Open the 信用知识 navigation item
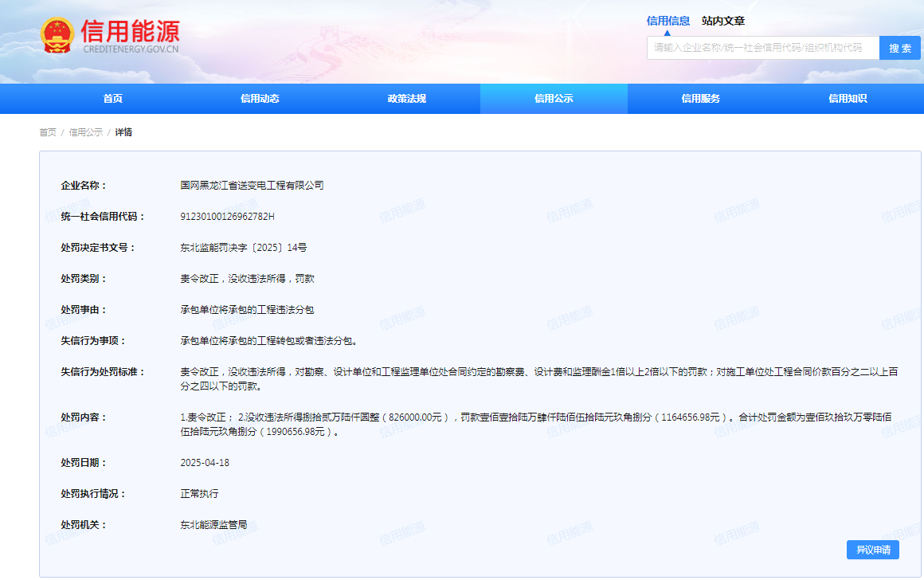Image resolution: width=924 pixels, height=580 pixels. (x=848, y=99)
